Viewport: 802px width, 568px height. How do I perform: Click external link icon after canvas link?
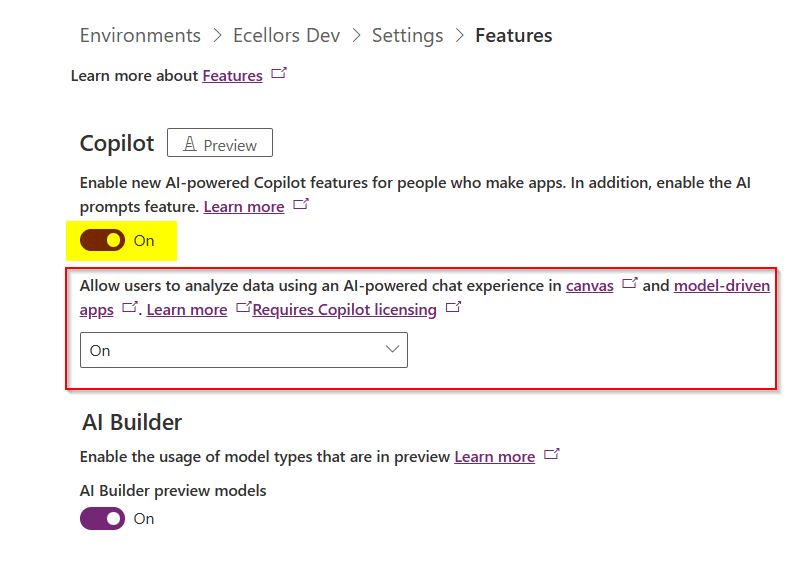point(630,284)
